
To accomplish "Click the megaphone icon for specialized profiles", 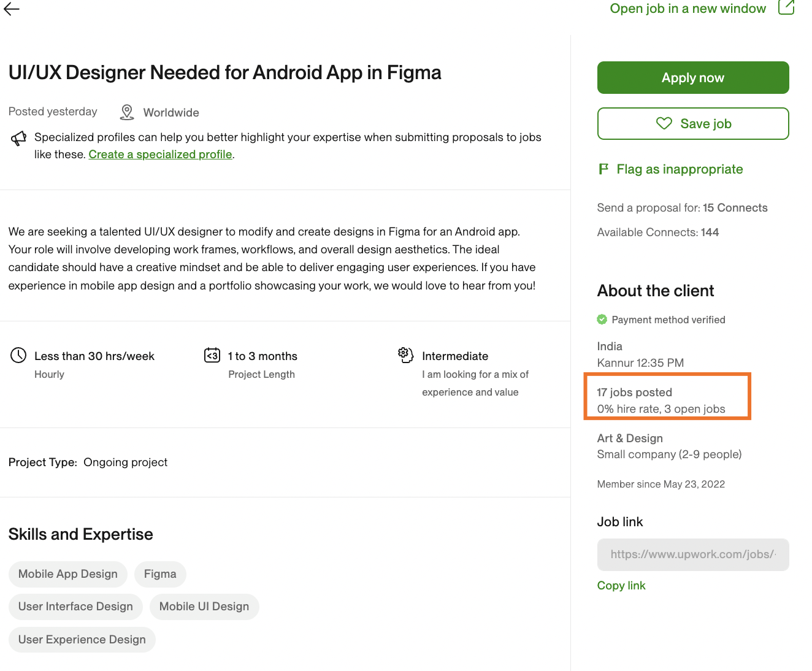I will click(x=19, y=138).
